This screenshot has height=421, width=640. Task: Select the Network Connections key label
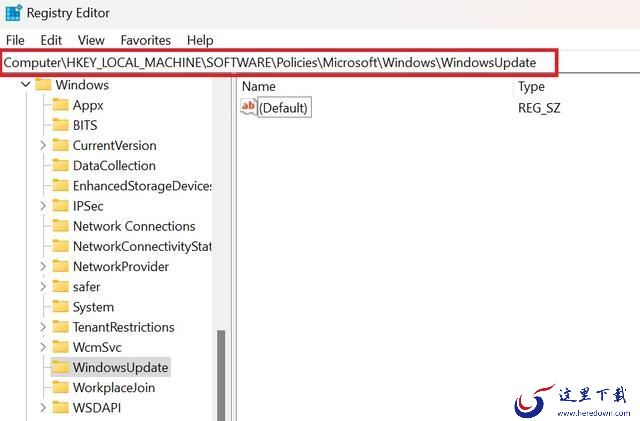point(134,226)
